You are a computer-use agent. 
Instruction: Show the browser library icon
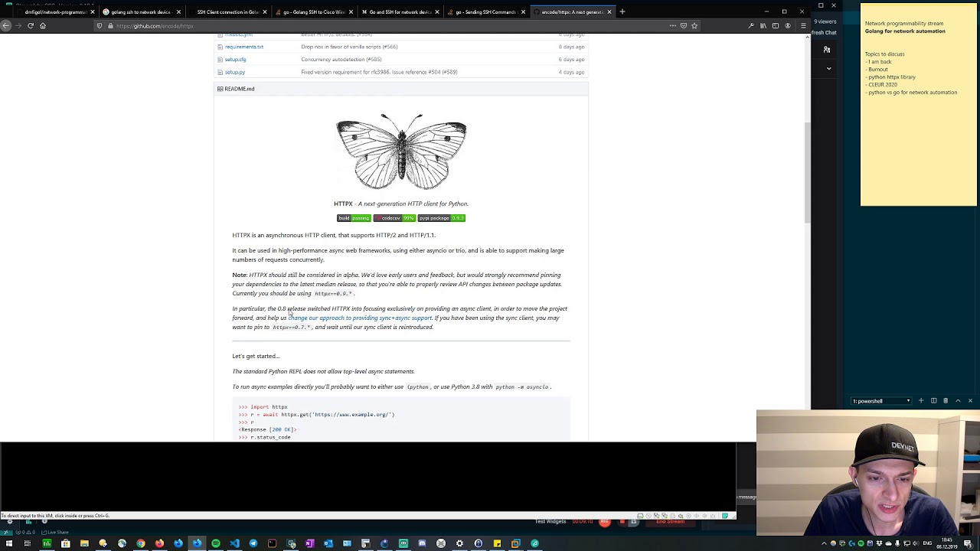tap(763, 25)
